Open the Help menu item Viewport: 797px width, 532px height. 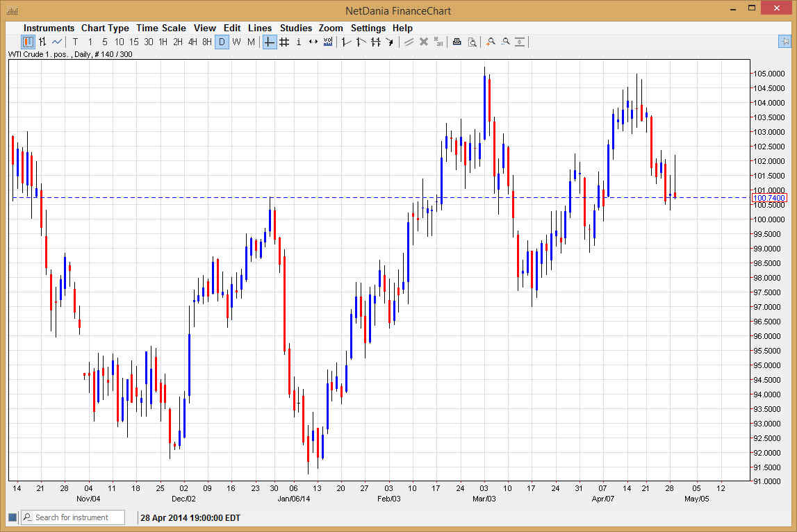pyautogui.click(x=402, y=28)
